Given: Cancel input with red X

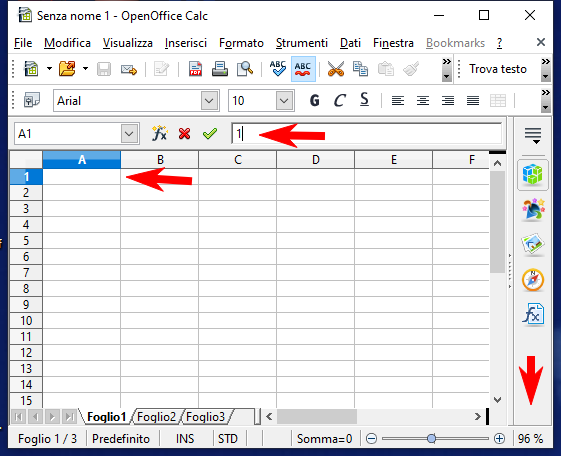Looking at the screenshot, I should coord(185,134).
